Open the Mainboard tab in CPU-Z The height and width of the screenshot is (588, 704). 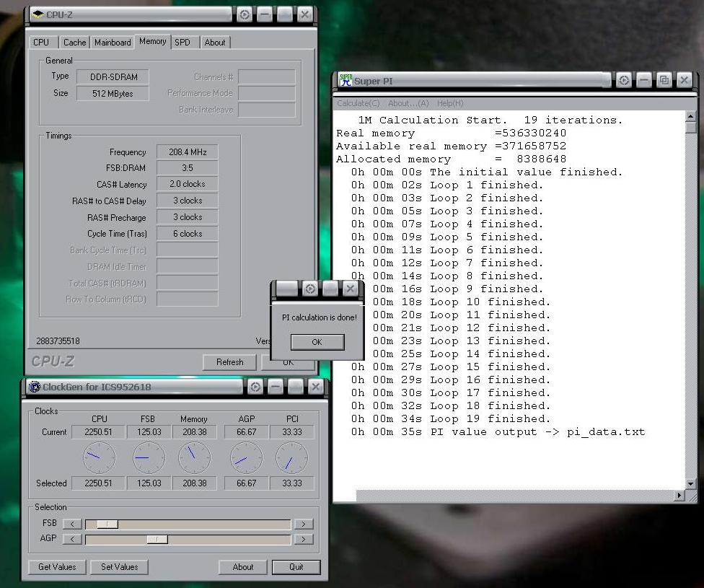click(113, 43)
